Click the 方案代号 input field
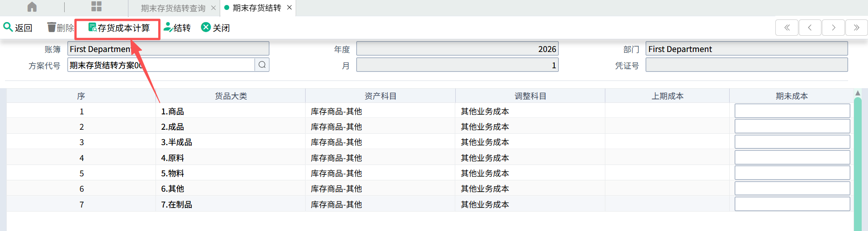868x231 pixels. [x=160, y=65]
